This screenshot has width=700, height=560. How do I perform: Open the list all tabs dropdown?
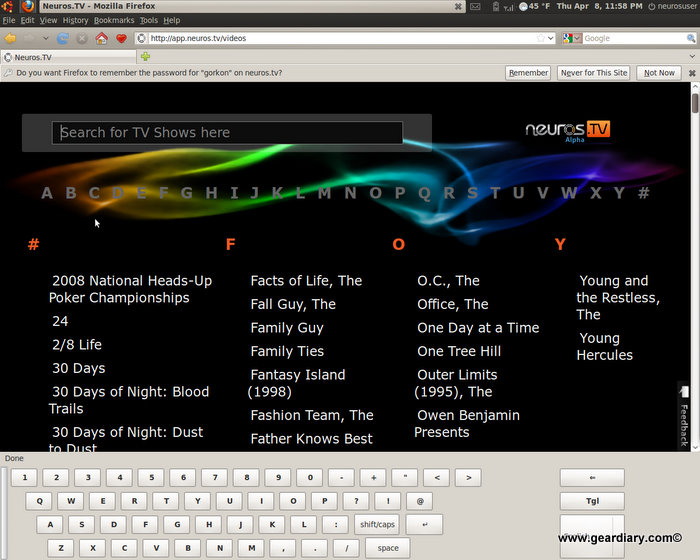692,57
